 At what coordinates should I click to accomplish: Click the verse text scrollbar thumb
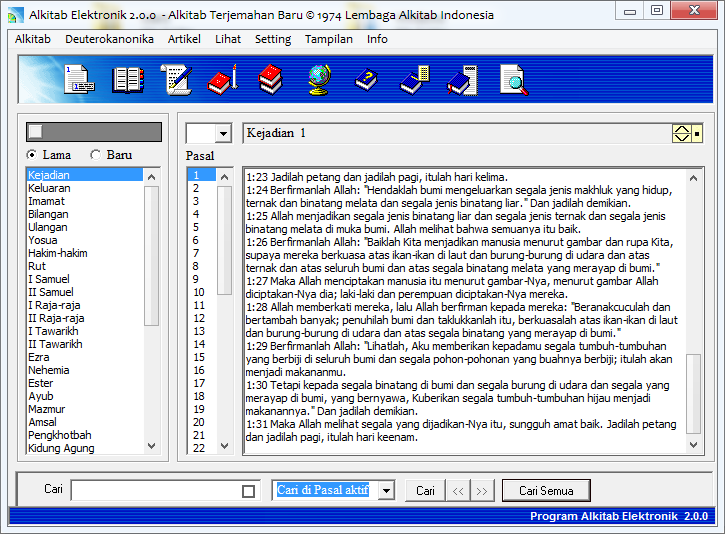click(693, 394)
